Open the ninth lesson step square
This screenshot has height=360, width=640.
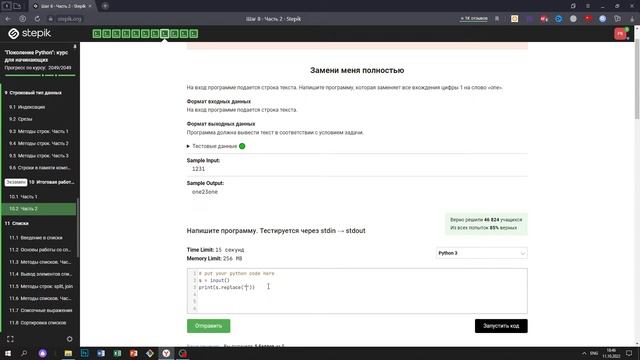174,34
